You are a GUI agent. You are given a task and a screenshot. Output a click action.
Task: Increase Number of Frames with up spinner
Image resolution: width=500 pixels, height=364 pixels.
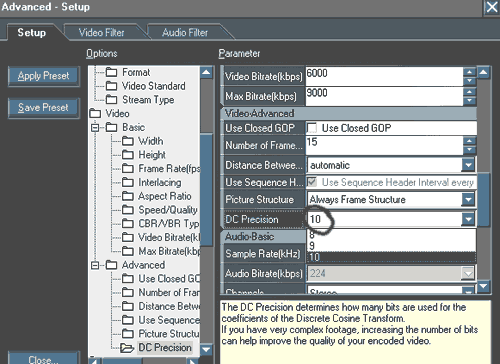click(469, 141)
